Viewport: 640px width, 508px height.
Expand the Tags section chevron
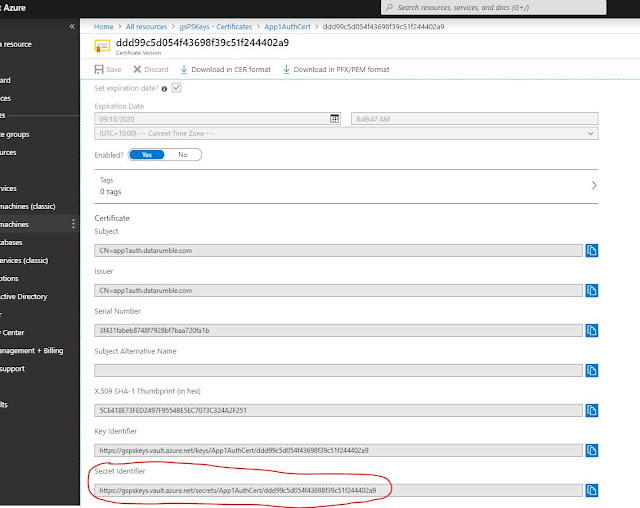[x=594, y=185]
